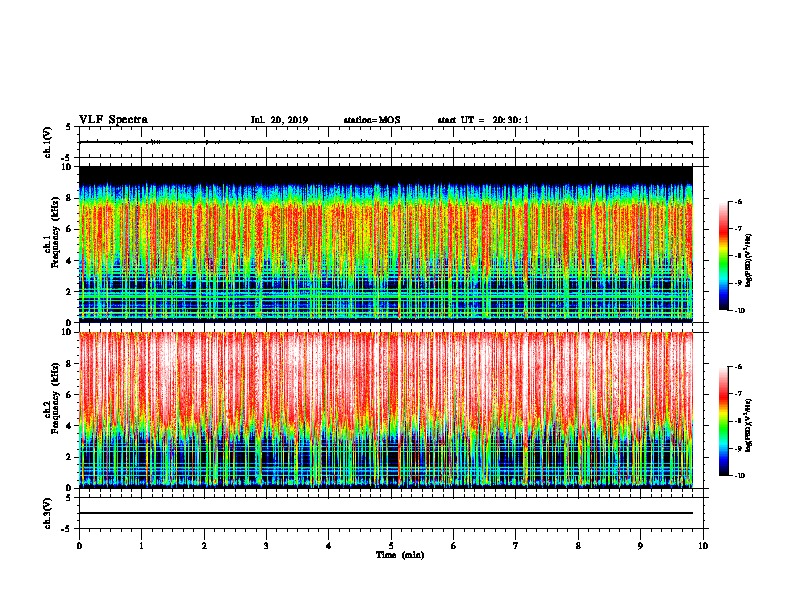Click the "-10" label on ch.2 color bar

740,475
